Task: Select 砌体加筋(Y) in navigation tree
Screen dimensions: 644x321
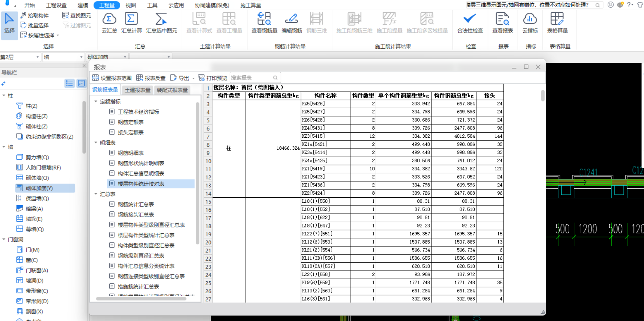Action: (45, 188)
